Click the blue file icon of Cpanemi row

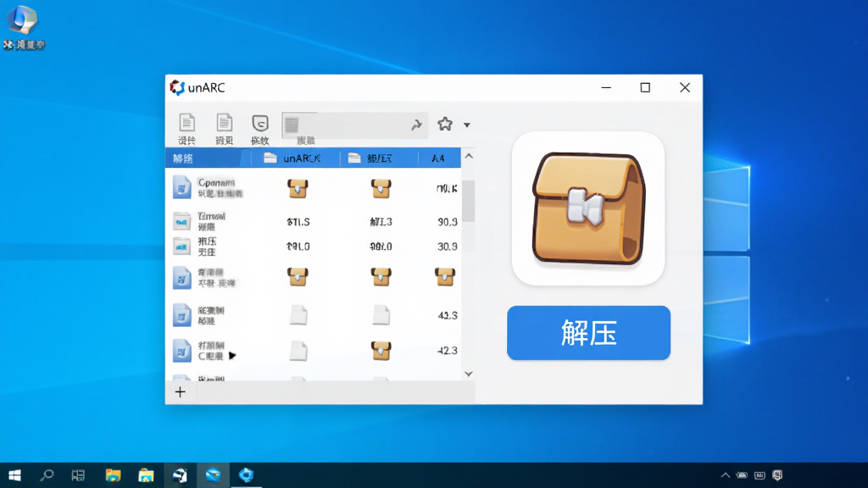click(181, 187)
